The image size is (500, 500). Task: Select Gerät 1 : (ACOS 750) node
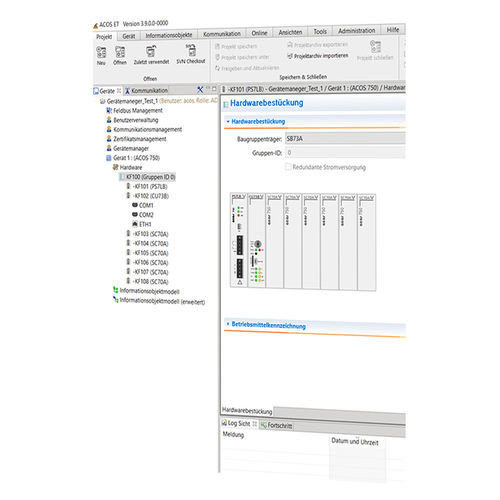[133, 158]
